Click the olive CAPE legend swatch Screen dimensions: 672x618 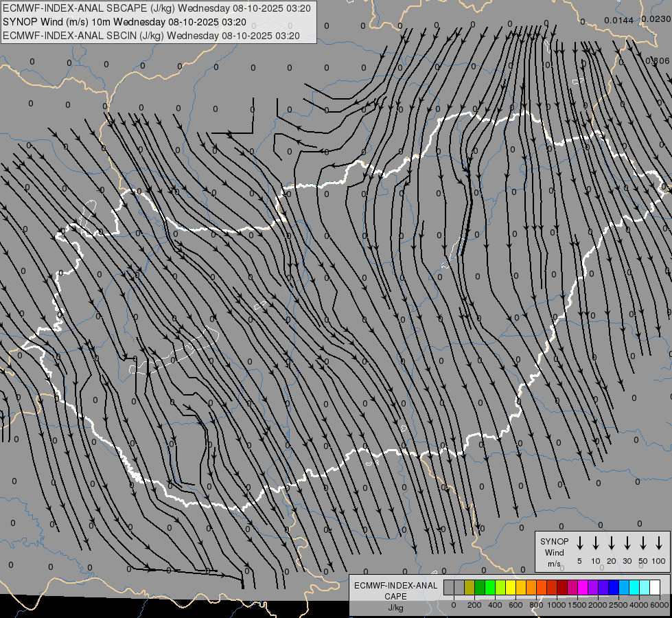point(470,587)
